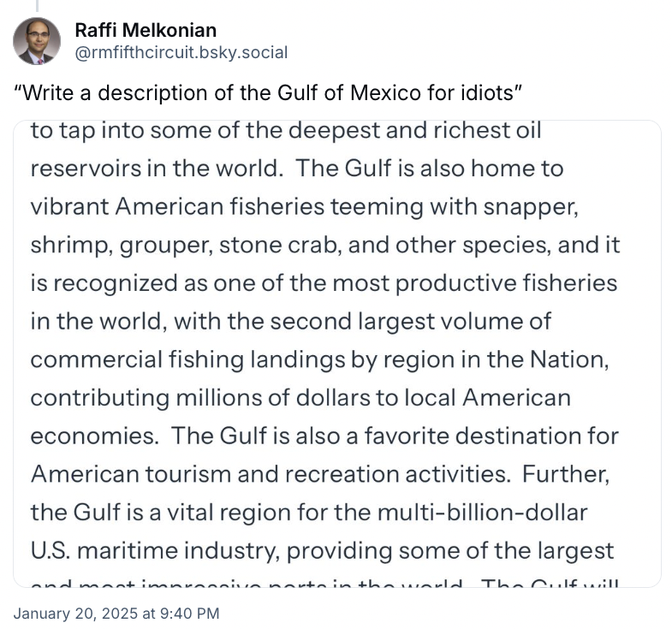Open the Raffi Melkonian display name
The height and width of the screenshot is (629, 672).
tap(146, 31)
